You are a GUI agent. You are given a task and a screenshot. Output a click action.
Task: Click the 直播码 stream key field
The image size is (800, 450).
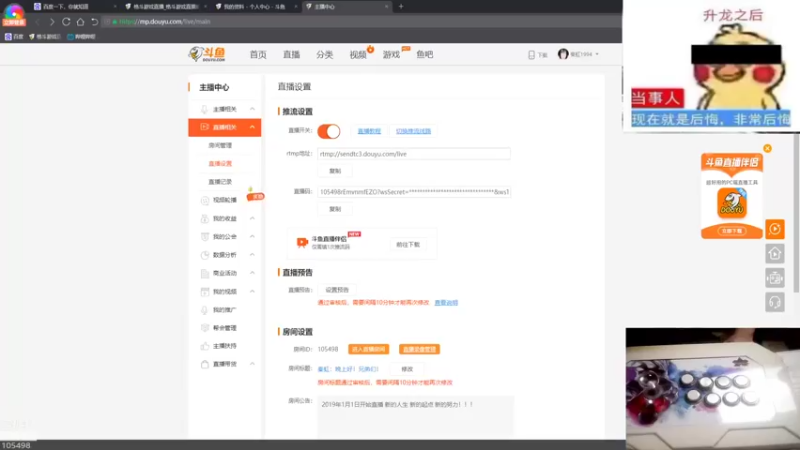(414, 192)
